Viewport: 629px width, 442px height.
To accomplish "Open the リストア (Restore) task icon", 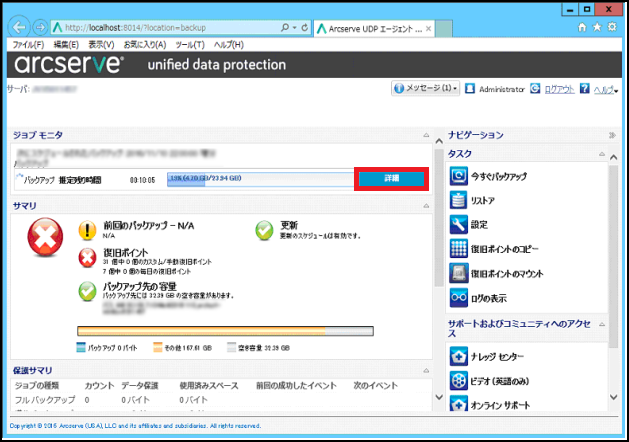I will click(x=459, y=200).
